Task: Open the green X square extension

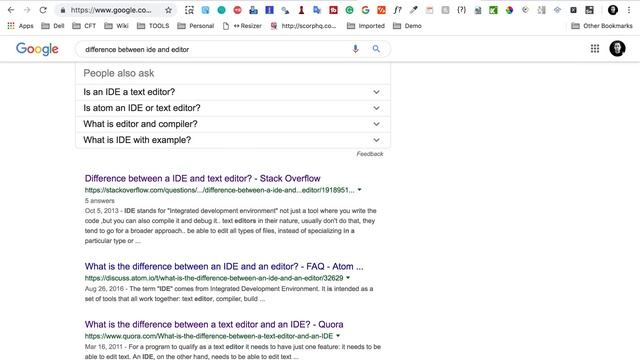Action: (x=493, y=10)
